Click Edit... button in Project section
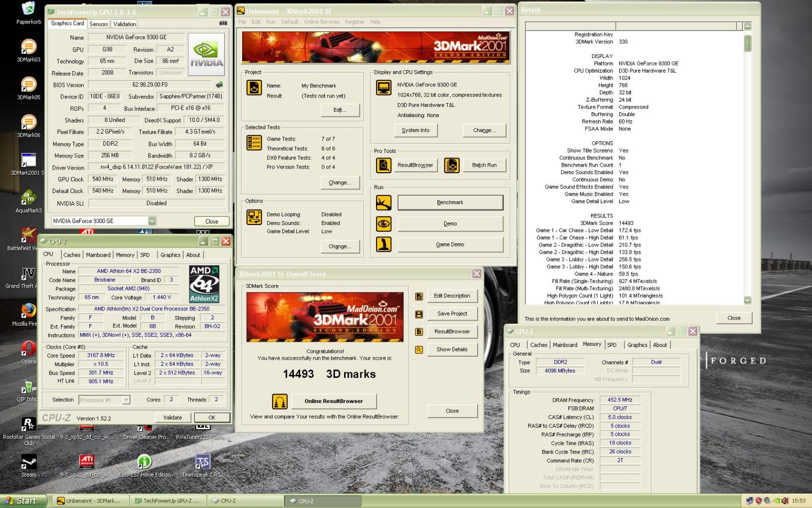 (x=340, y=110)
